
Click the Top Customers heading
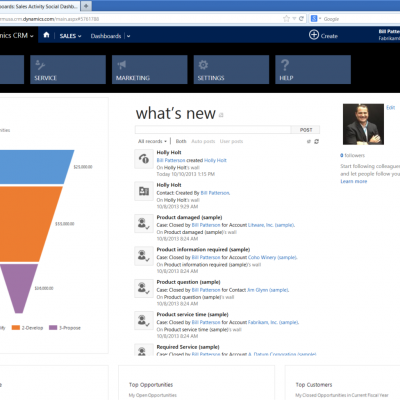pyautogui.click(x=314, y=385)
